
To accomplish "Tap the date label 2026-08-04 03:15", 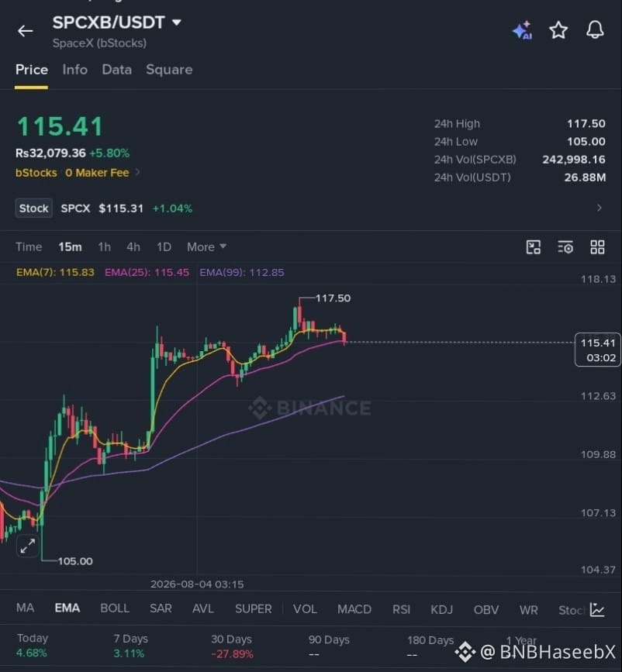I will (x=197, y=584).
